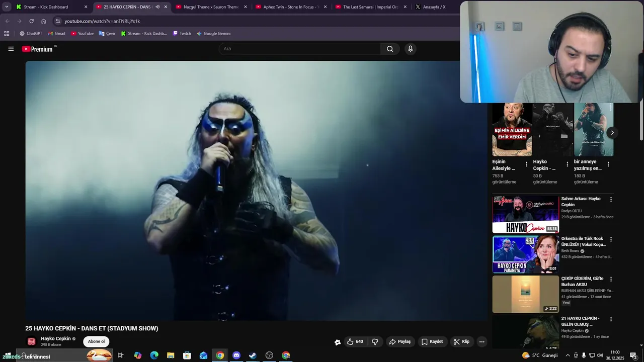This screenshot has width=644, height=362.
Task: Open File Explorer from taskbar
Action: (171, 355)
